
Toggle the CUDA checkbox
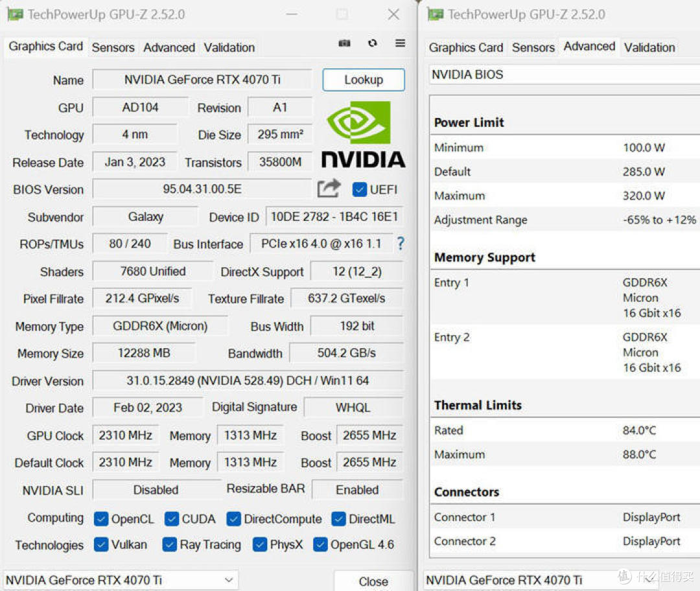click(x=171, y=518)
